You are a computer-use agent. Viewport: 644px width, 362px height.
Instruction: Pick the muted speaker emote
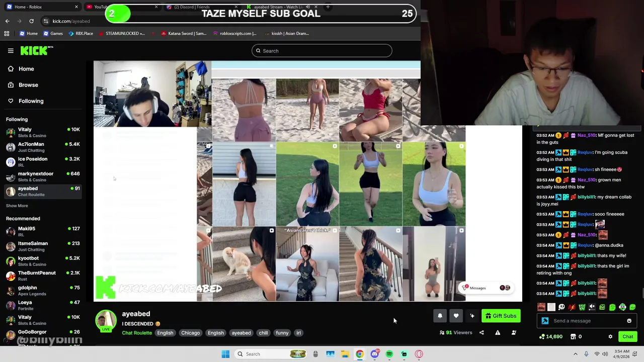click(592, 307)
